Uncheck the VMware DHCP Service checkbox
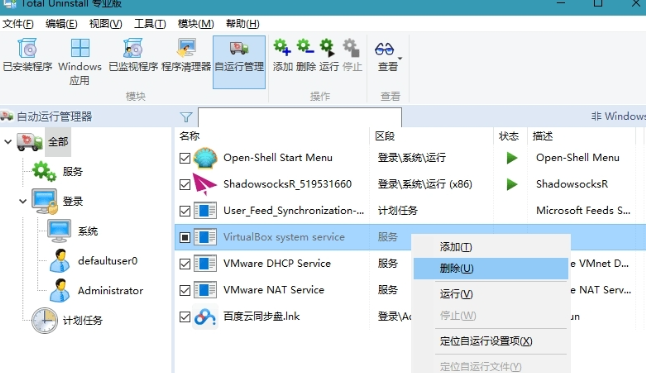 click(x=185, y=264)
